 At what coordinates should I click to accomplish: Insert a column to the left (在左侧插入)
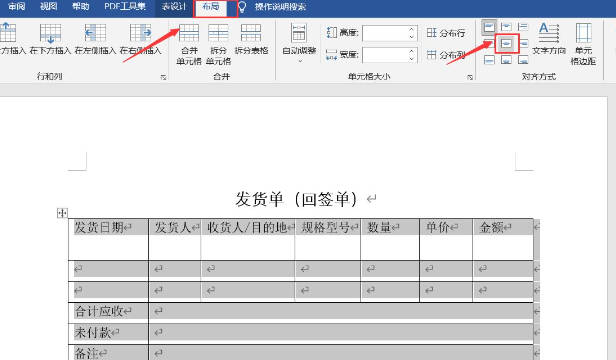(95, 39)
